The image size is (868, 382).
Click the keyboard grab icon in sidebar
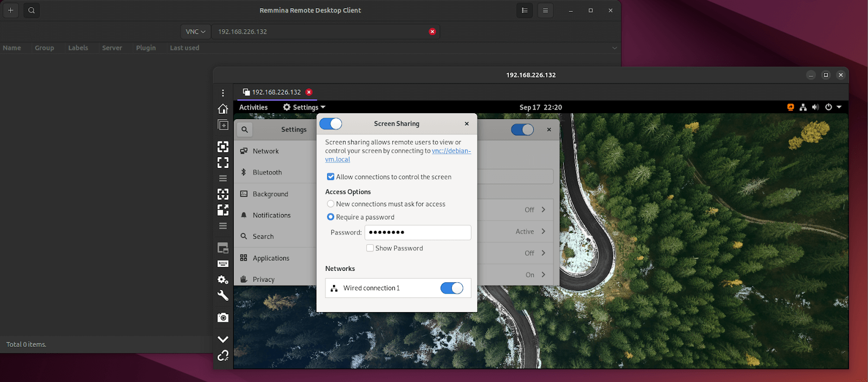tap(223, 264)
